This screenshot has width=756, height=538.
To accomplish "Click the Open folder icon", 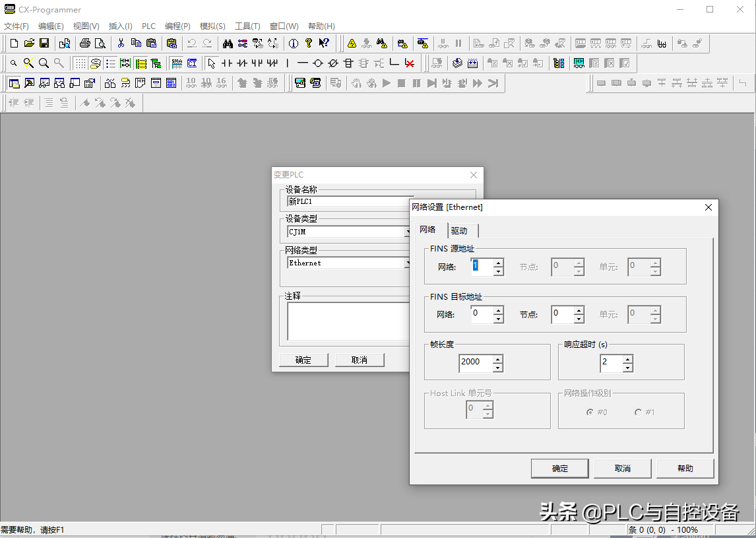I will tap(29, 44).
